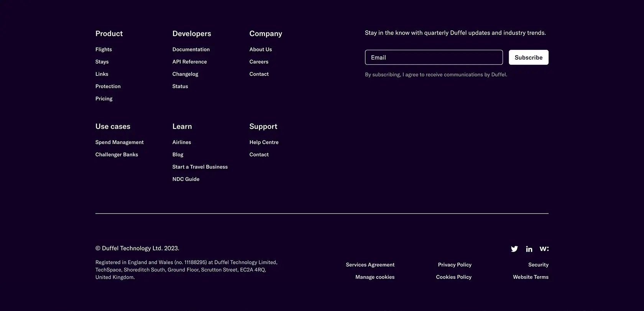Focus the Email input field
Image resolution: width=644 pixels, height=311 pixels.
click(x=434, y=57)
